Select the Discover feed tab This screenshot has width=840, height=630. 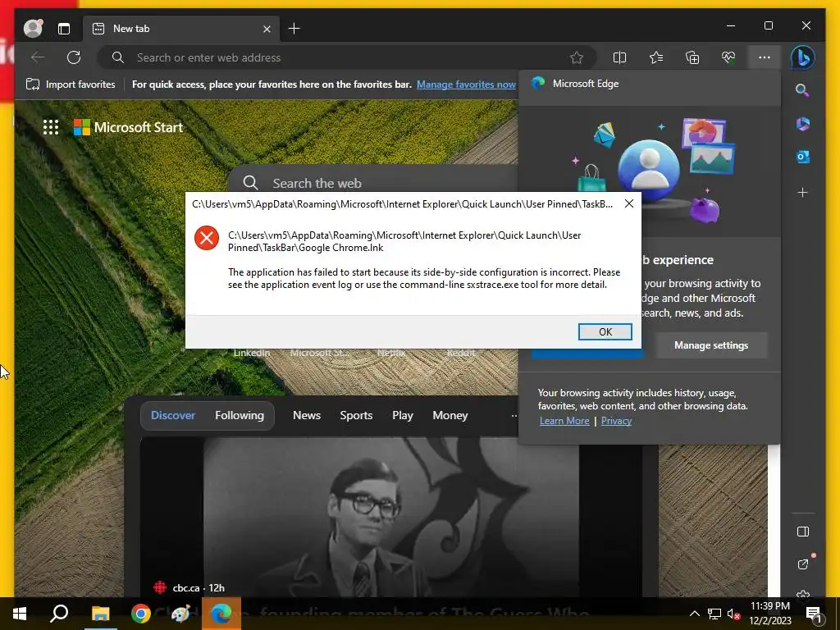coord(173,415)
